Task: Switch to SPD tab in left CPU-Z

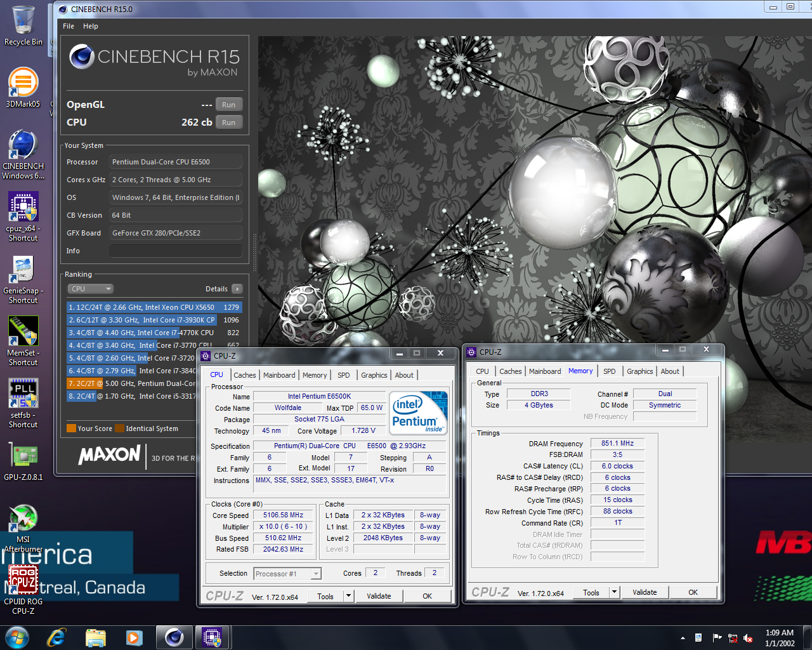Action: (344, 375)
